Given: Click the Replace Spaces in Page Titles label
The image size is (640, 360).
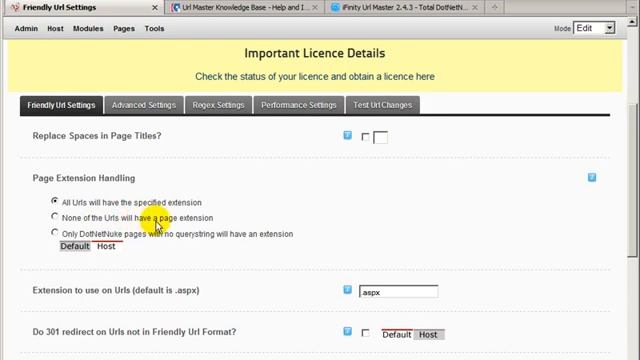Looking at the screenshot, I should point(97,136).
